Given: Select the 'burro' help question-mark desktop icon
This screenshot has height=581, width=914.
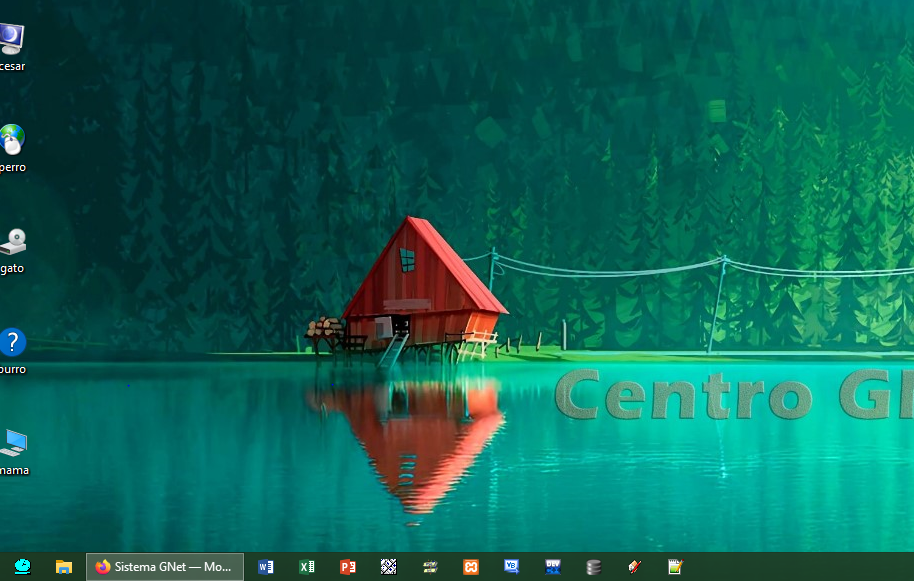Looking at the screenshot, I should point(12,351).
